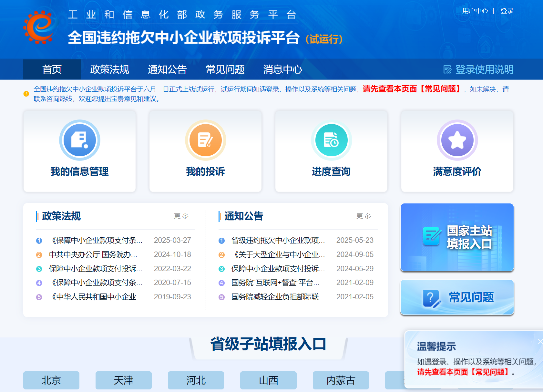This screenshot has width=543, height=392.
Task: Open the orange 我的投诉 complaint icon
Action: [205, 140]
